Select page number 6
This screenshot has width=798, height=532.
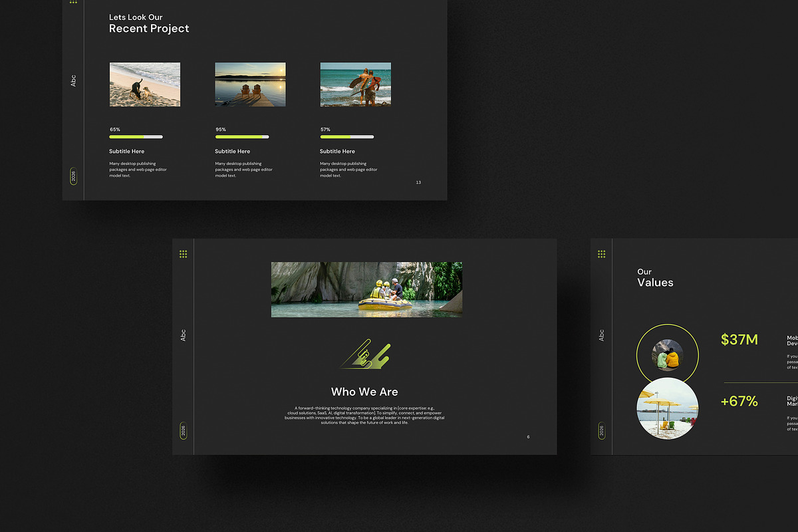528,437
